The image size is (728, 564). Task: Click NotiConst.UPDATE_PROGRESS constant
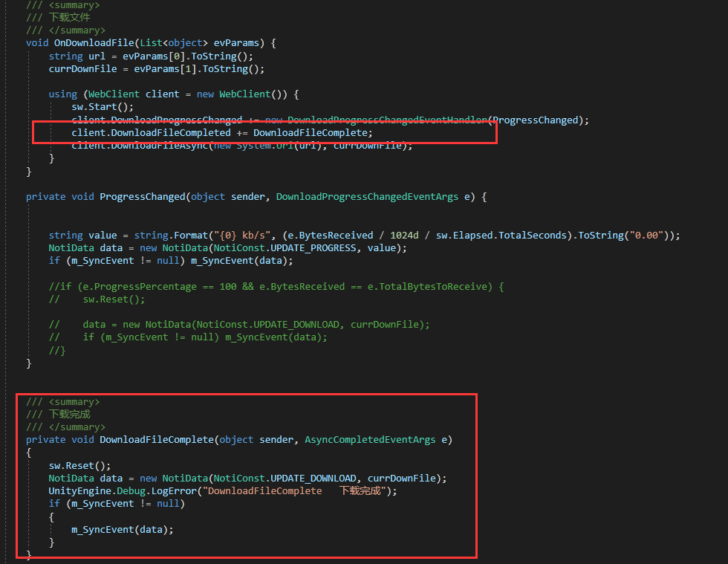[x=285, y=248]
